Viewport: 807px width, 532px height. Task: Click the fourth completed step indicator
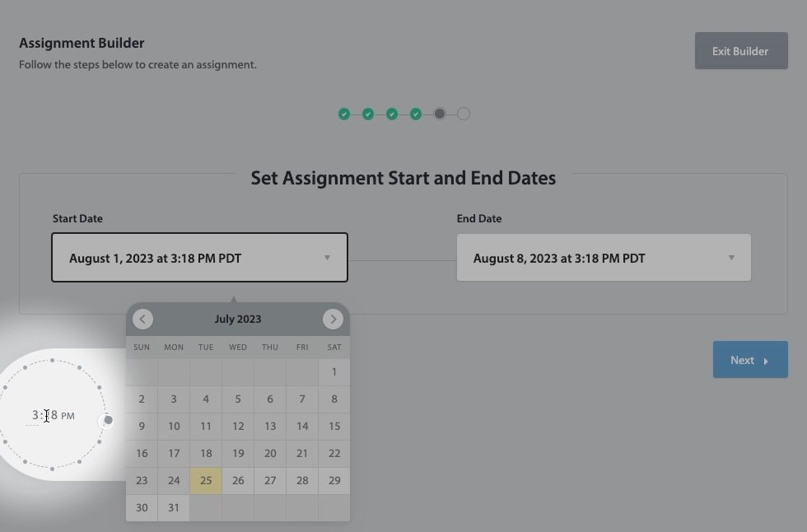tap(416, 114)
